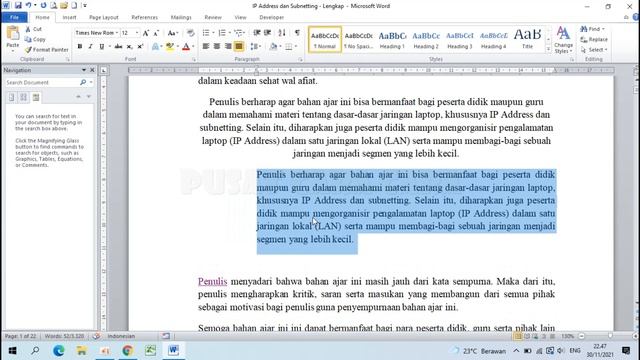This screenshot has width=640, height=360.
Task: Open the Mailings tab
Action: [181, 18]
